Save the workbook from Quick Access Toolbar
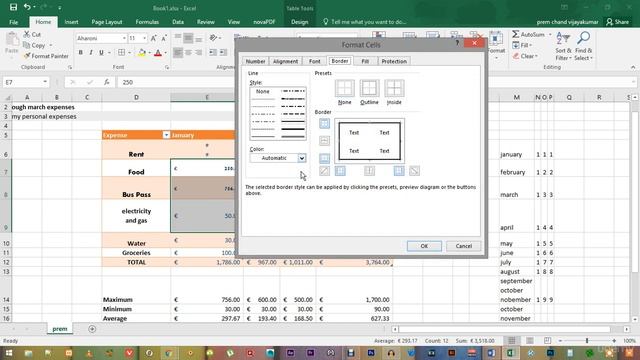 13,7
